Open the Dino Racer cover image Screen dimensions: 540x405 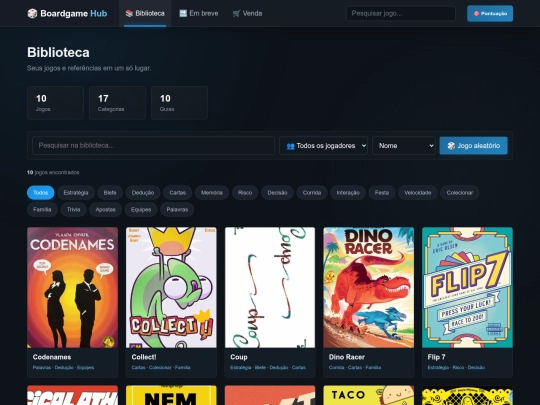pyautogui.click(x=368, y=287)
